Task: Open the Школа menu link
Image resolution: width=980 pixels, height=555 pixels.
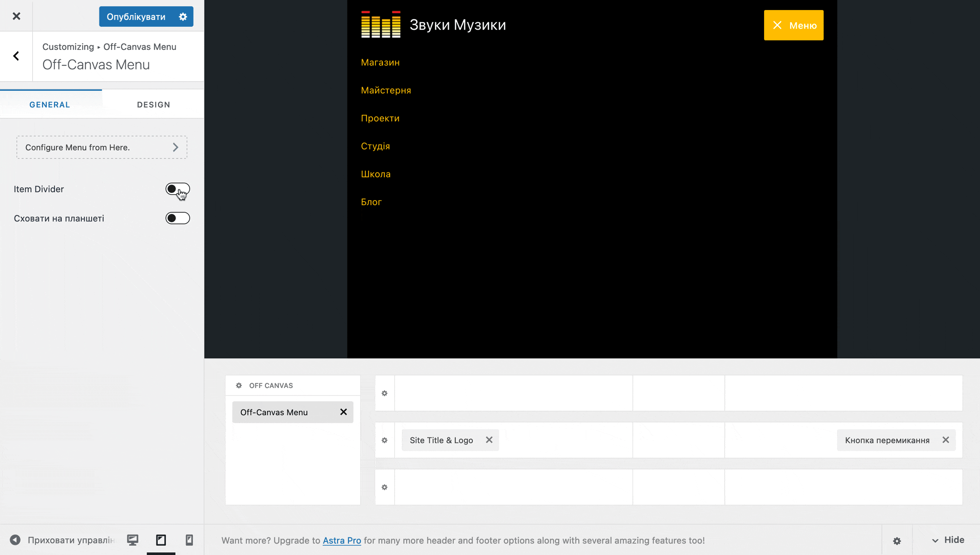Action: coord(376,174)
